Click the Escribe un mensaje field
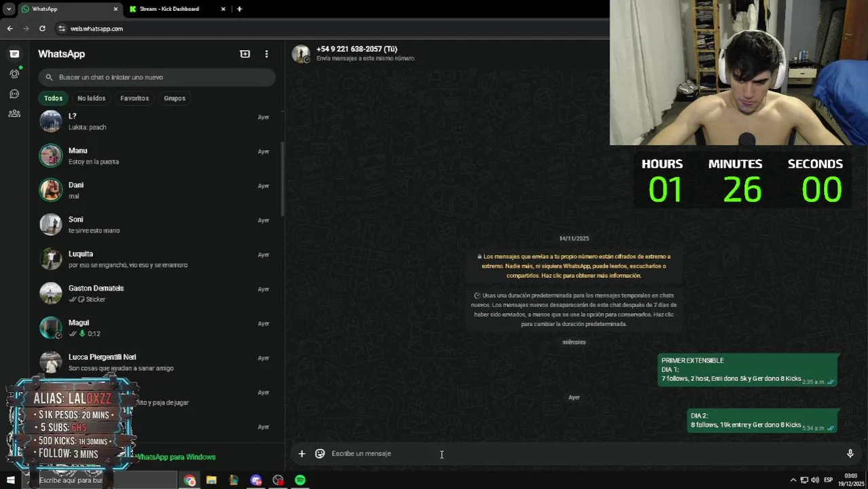The width and height of the screenshot is (868, 489). [x=584, y=454]
